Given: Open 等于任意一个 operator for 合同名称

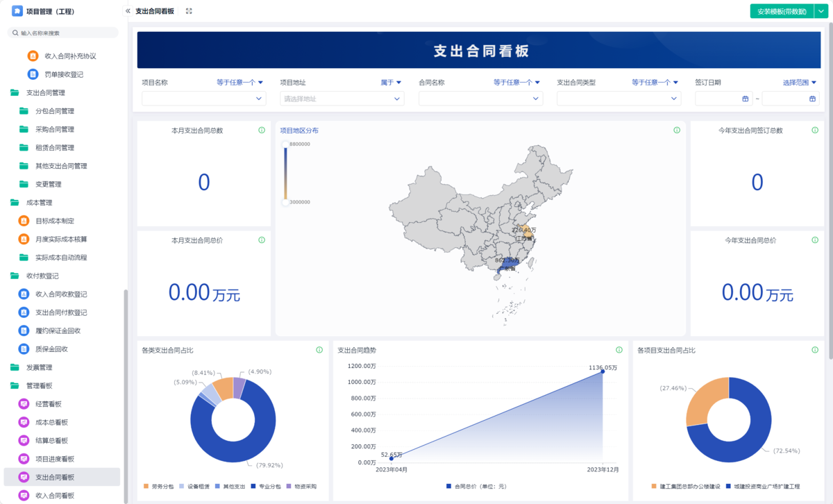Looking at the screenshot, I should tap(516, 83).
